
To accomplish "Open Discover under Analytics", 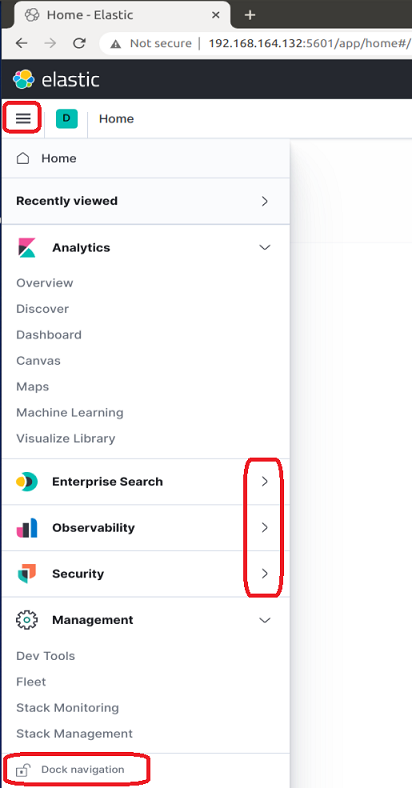I will (x=42, y=309).
